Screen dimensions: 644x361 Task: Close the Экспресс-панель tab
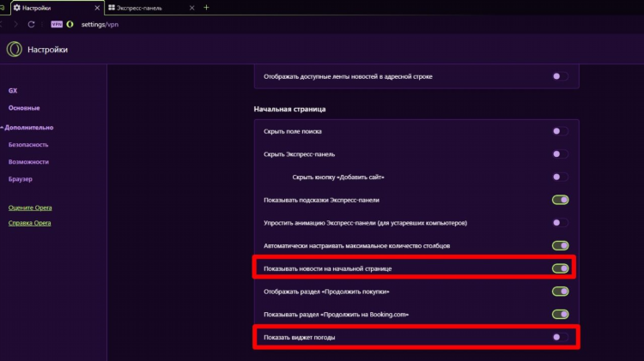(191, 8)
